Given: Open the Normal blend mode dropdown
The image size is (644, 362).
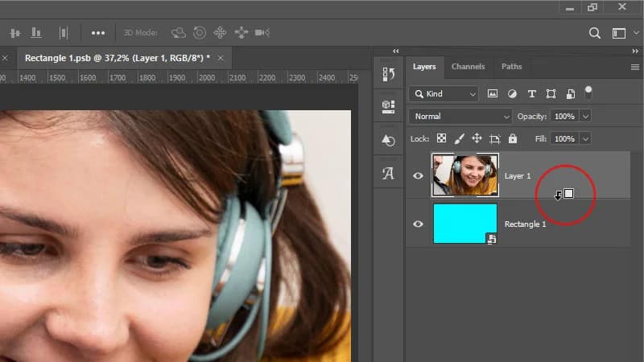Looking at the screenshot, I should tap(460, 117).
